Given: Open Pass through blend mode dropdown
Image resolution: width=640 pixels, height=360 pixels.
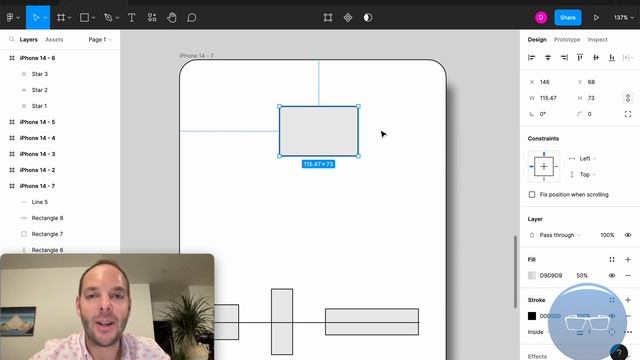Looking at the screenshot, I should [x=560, y=235].
